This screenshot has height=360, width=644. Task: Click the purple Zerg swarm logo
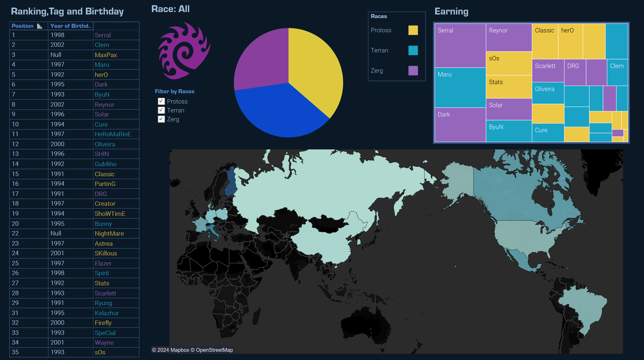(x=184, y=51)
